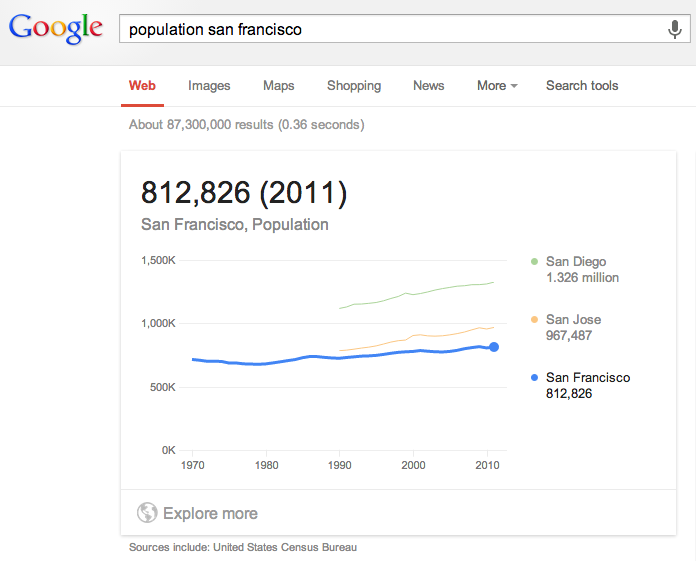Open the More dropdown menu

[x=496, y=86]
